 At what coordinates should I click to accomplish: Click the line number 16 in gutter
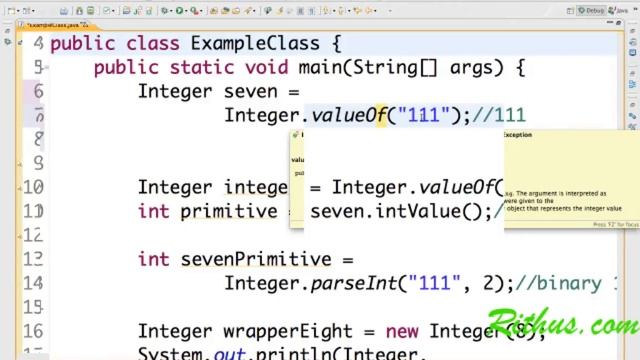[33, 331]
